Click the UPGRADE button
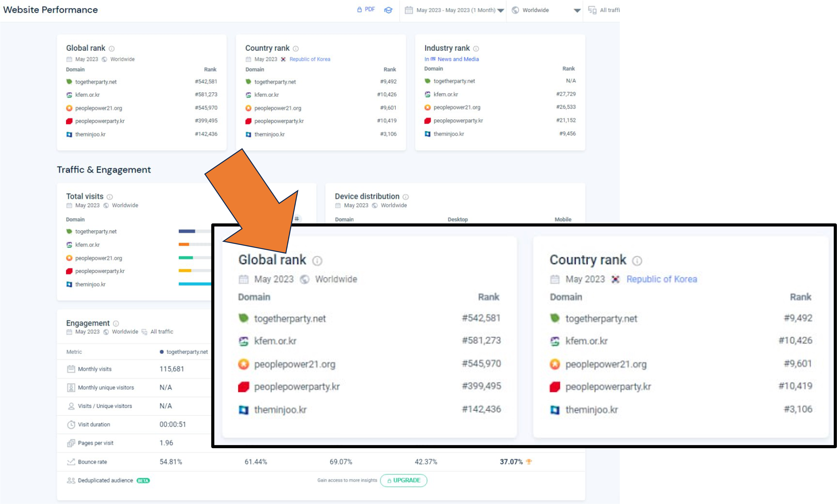This screenshot has height=504, width=837. [x=403, y=480]
